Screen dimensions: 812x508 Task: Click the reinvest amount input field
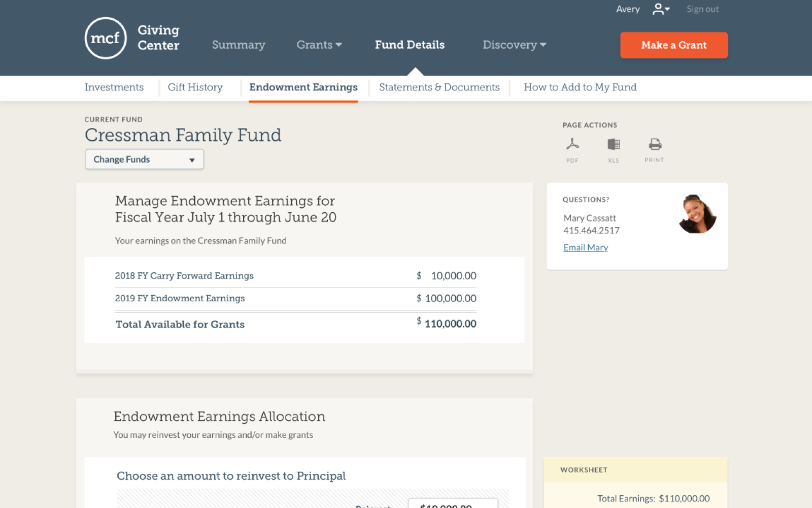click(453, 504)
